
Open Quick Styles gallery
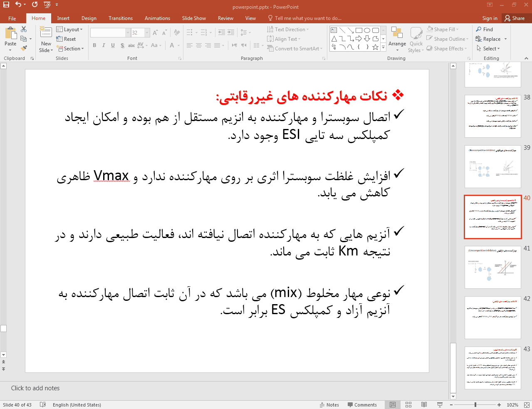pyautogui.click(x=416, y=40)
